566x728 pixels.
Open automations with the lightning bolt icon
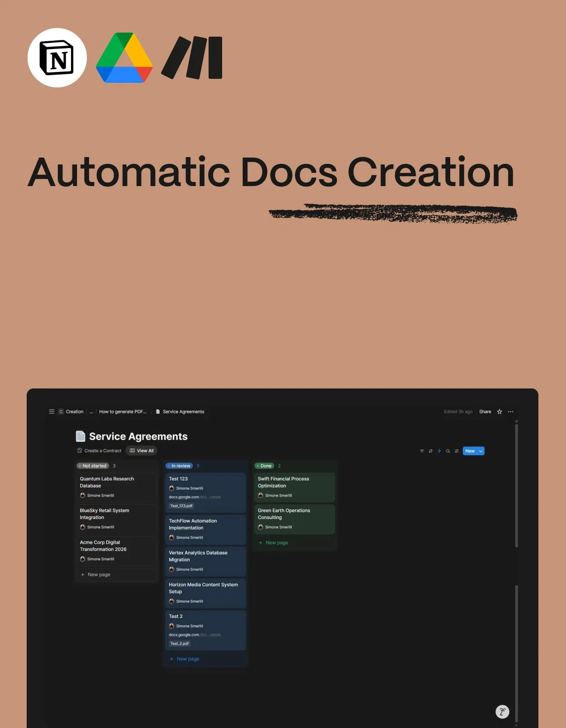(x=439, y=451)
